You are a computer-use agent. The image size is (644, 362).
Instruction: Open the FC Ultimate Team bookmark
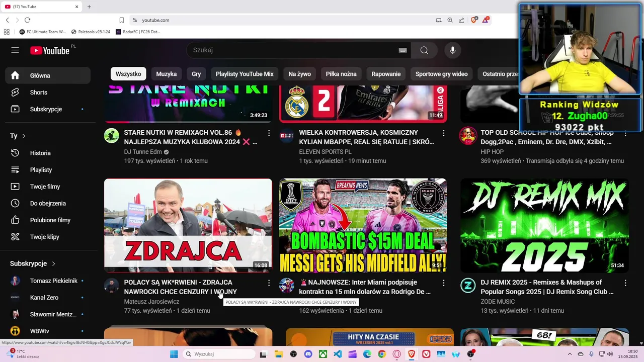click(x=43, y=32)
